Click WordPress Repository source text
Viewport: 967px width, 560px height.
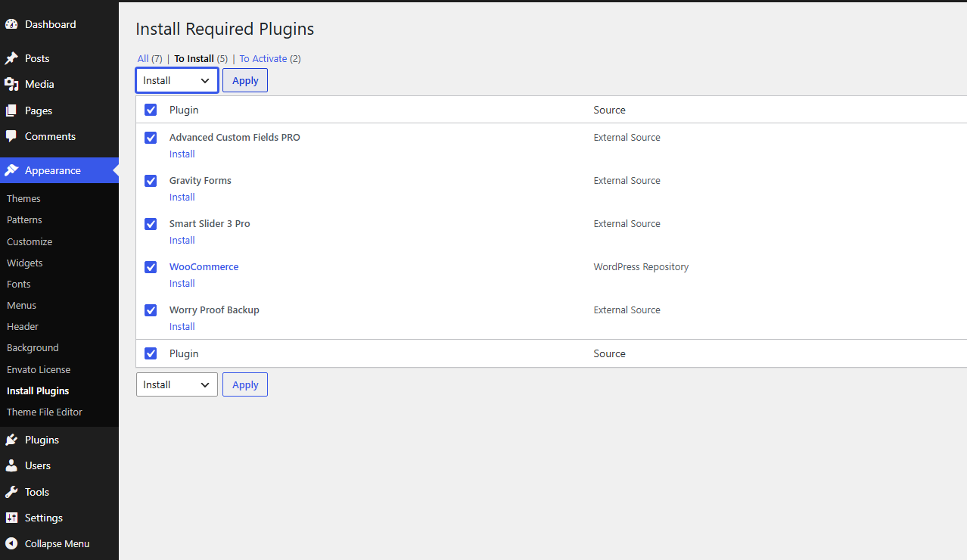click(x=641, y=266)
